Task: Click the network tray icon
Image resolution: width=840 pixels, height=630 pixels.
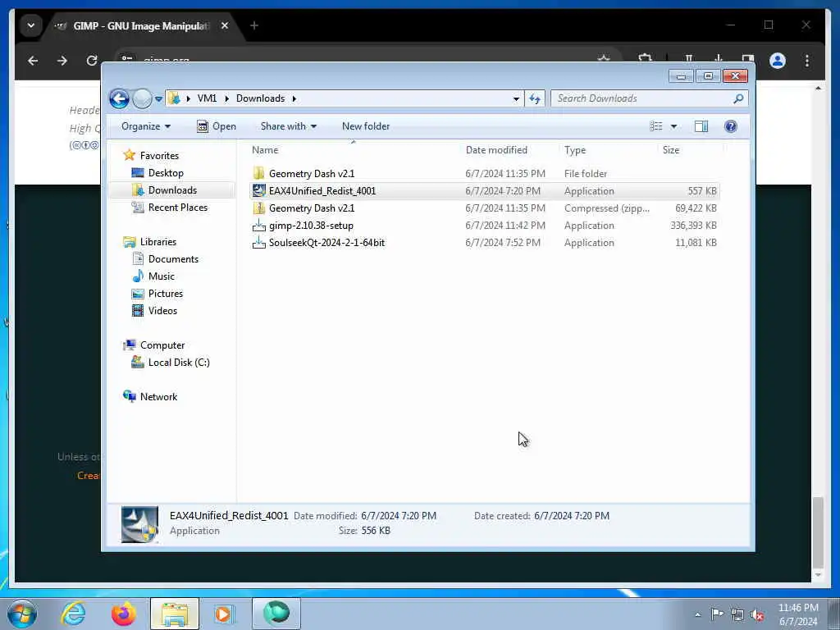Action: 737,614
